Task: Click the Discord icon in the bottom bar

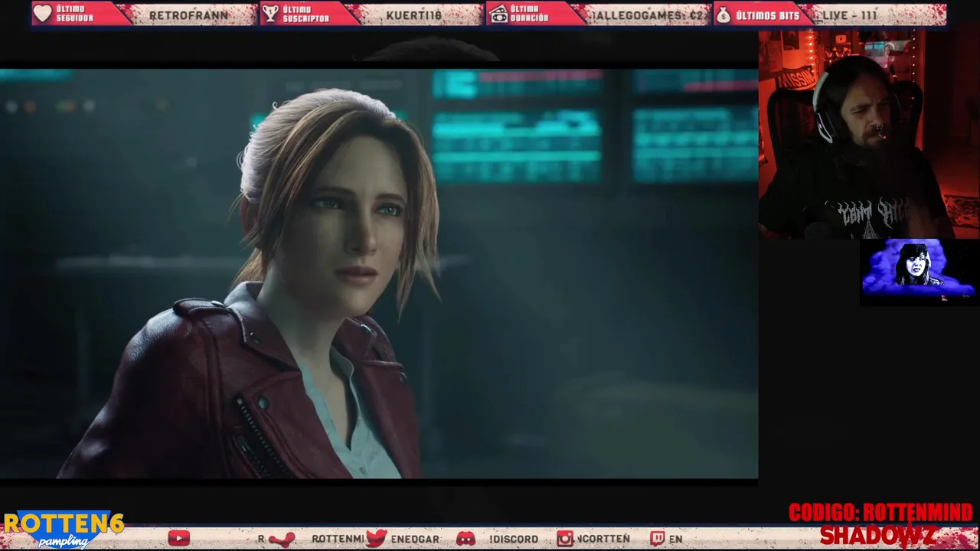Action: coord(465,539)
